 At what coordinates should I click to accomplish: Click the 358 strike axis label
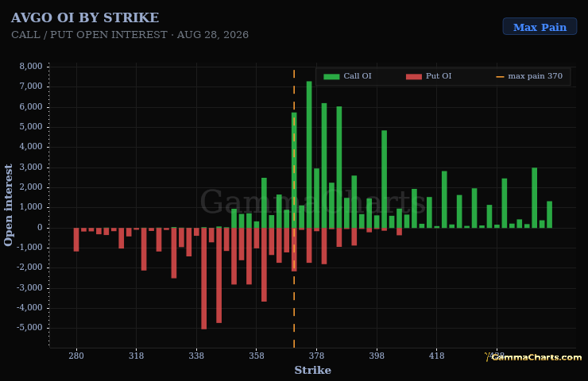(x=257, y=356)
